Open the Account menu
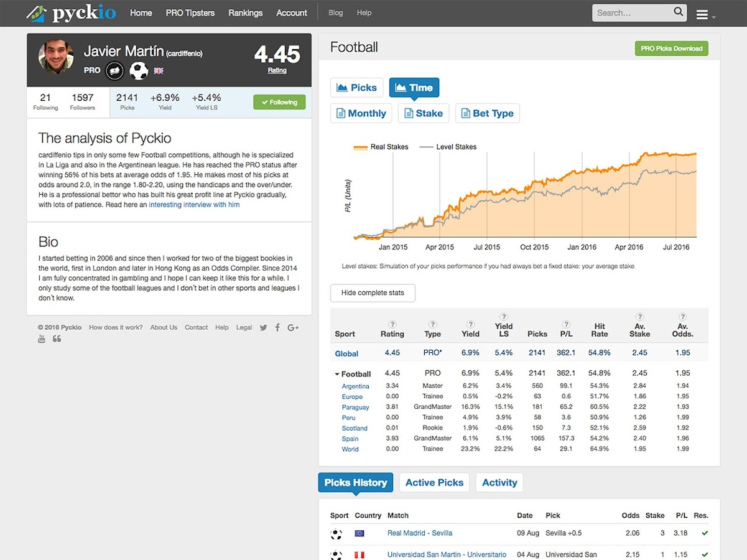Screen dimensions: 747x560 [x=292, y=12]
